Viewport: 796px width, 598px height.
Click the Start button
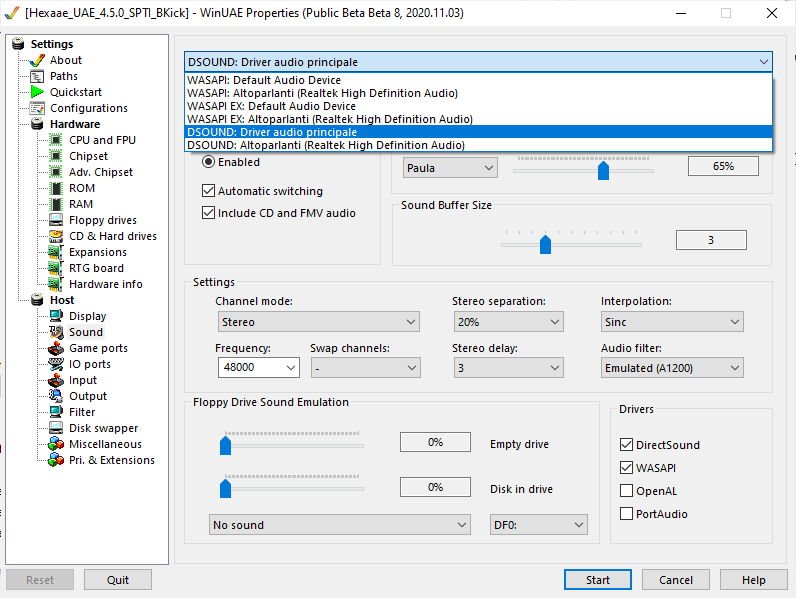(598, 580)
